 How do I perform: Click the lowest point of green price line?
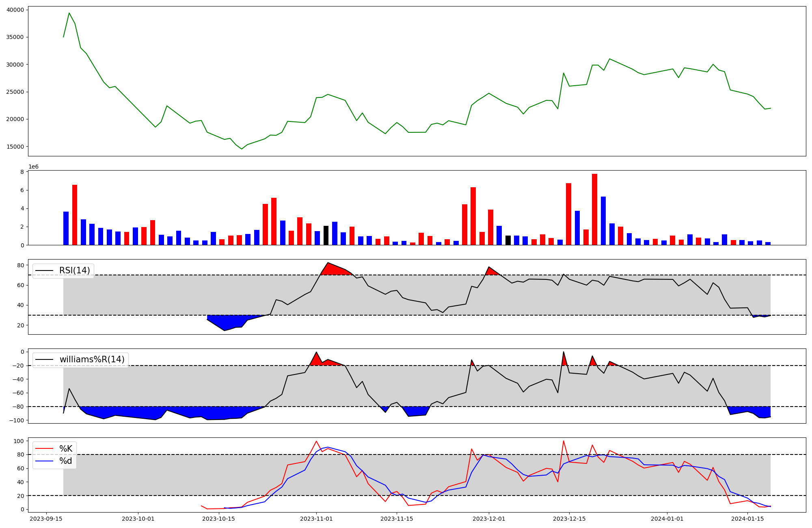pos(242,149)
